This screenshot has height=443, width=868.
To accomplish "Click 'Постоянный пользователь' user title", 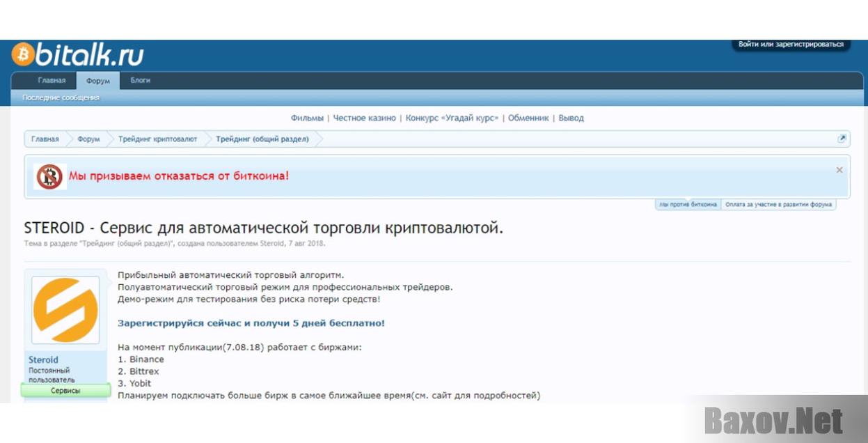I will pyautogui.click(x=52, y=375).
